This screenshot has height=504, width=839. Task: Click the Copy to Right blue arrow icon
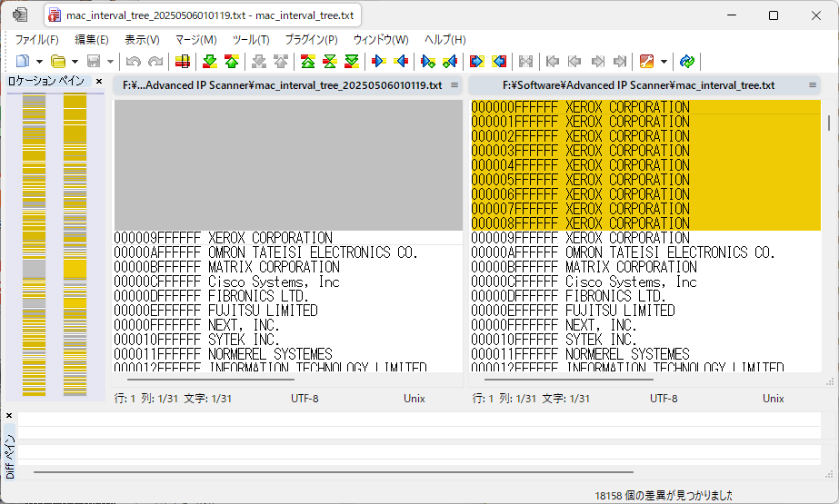tap(379, 62)
